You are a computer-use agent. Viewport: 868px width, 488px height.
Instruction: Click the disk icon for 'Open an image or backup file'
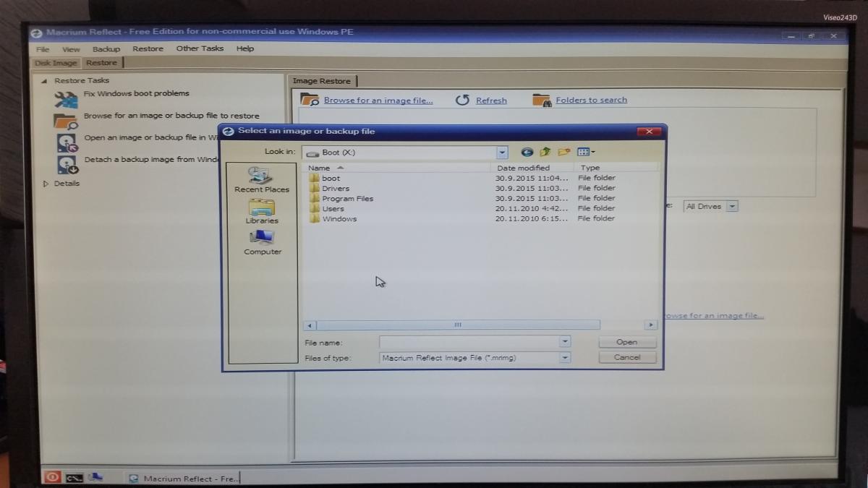(x=67, y=142)
